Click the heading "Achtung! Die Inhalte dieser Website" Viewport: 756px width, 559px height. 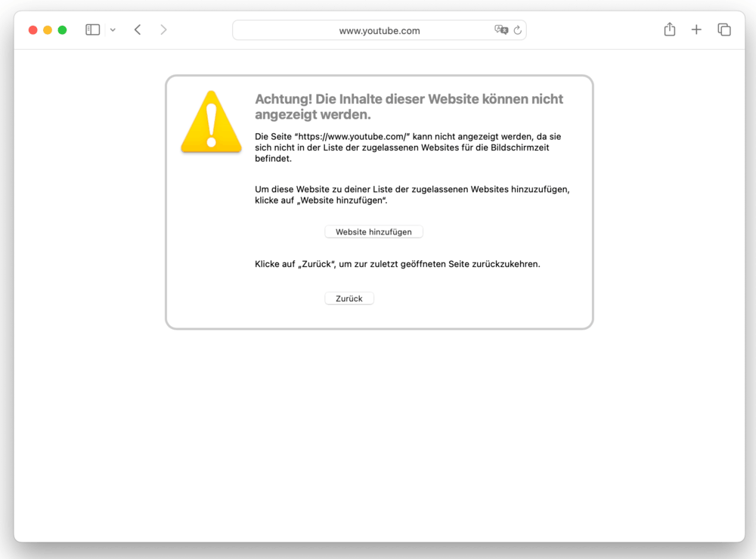[x=409, y=107]
